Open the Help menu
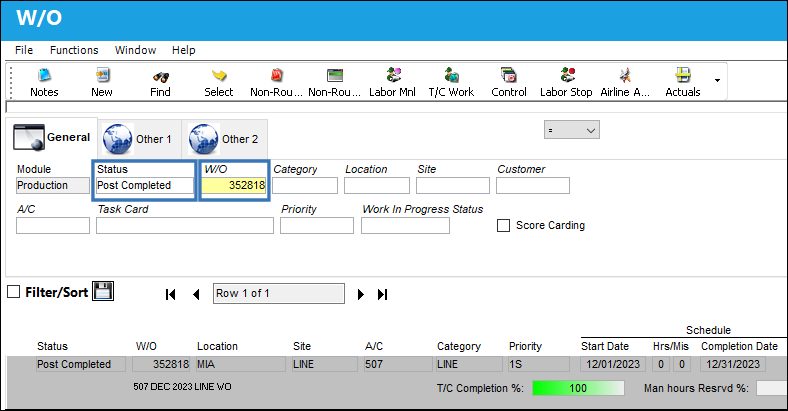This screenshot has width=788, height=411. click(183, 50)
